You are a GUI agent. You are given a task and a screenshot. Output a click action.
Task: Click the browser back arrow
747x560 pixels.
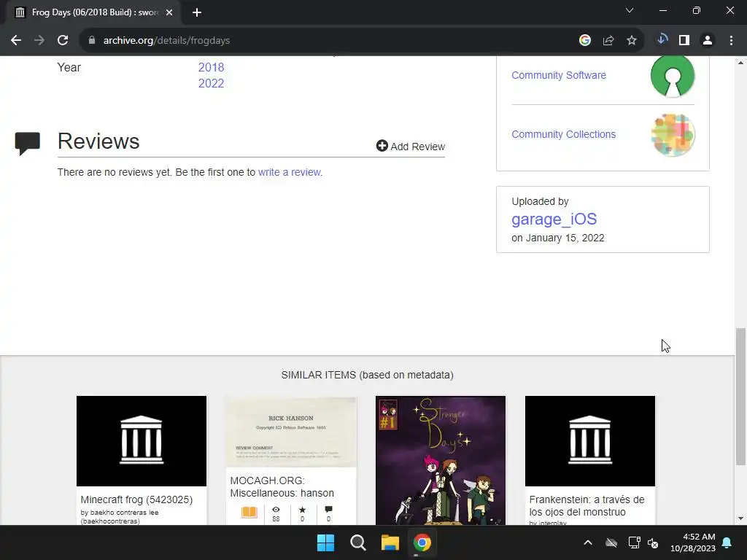(16, 41)
